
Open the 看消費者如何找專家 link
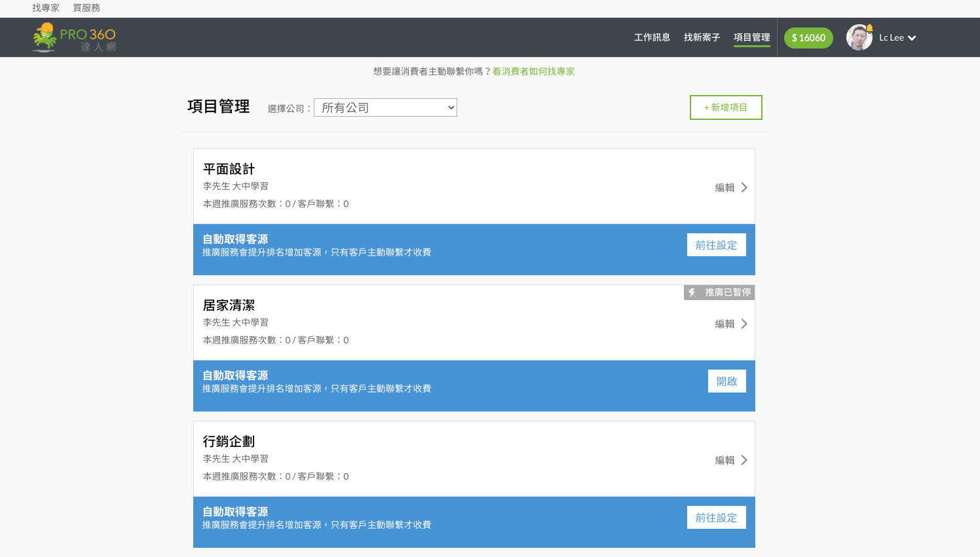(x=533, y=71)
